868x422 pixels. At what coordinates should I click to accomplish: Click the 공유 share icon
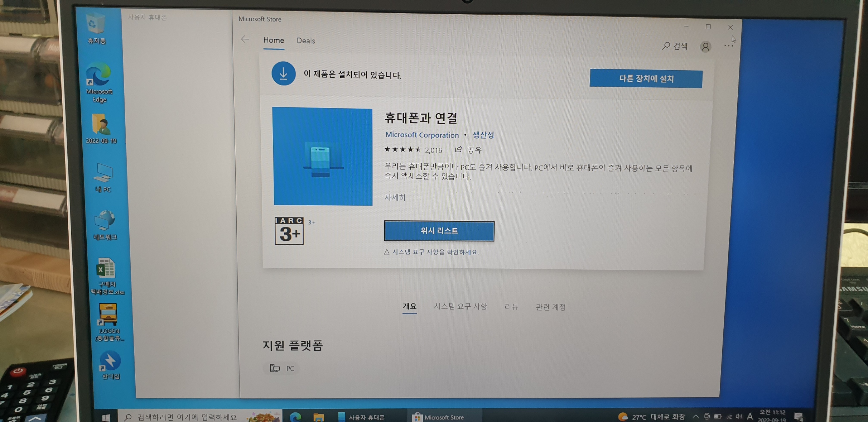pos(468,150)
